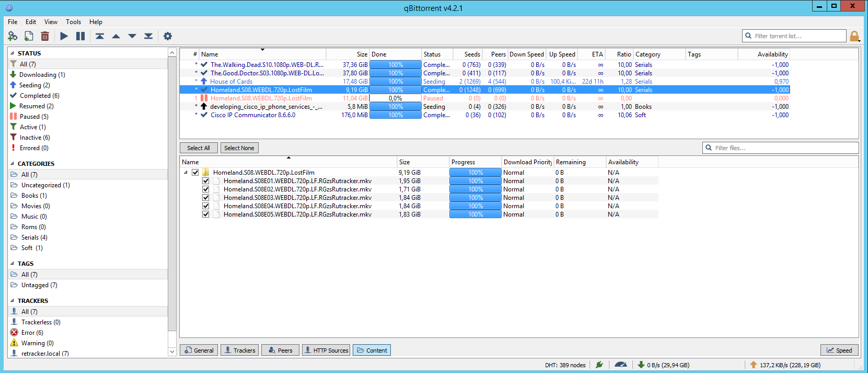Switch to the HTTP Sources tab
Viewport: 868px width, 373px height.
tap(326, 351)
